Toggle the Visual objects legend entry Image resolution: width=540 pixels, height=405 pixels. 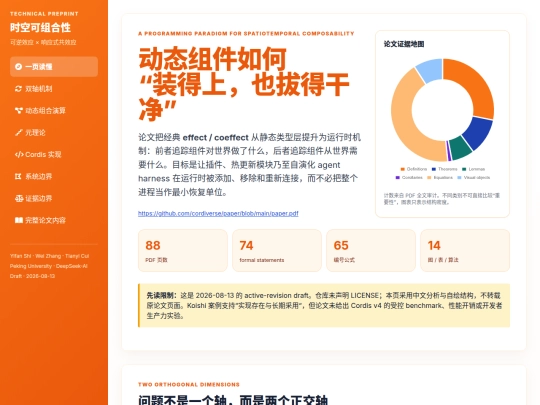(x=473, y=178)
